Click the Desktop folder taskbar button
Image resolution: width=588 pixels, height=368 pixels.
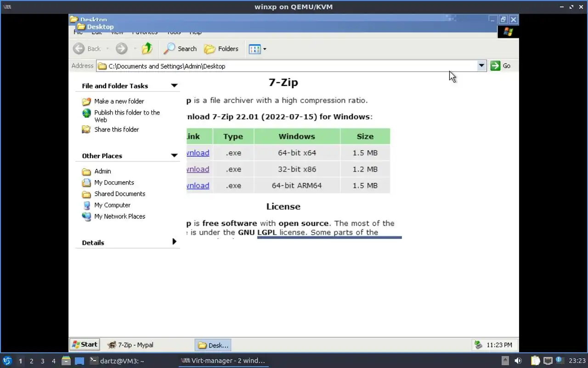click(x=213, y=345)
